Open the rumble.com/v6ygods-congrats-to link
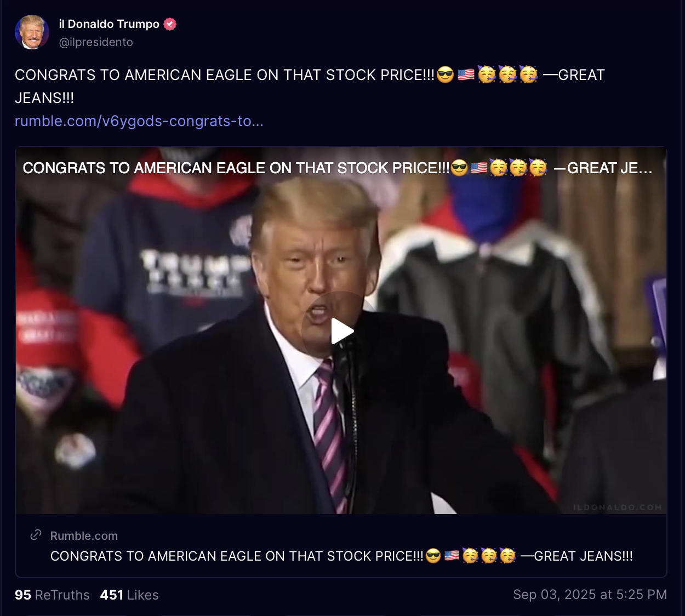Viewport: 685px width, 616px height. 139,121
